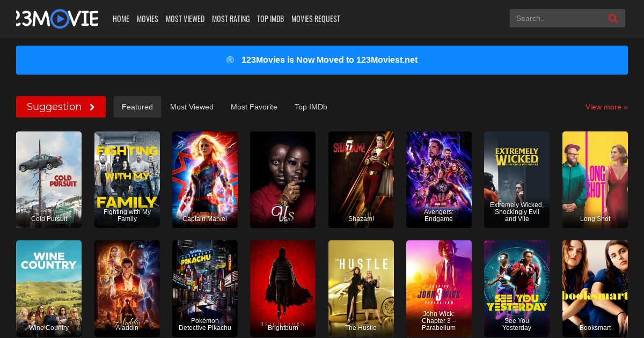Image resolution: width=644 pixels, height=338 pixels.
Task: Open John Wick: Chapter 3 – Parabellum poster
Action: tap(439, 289)
